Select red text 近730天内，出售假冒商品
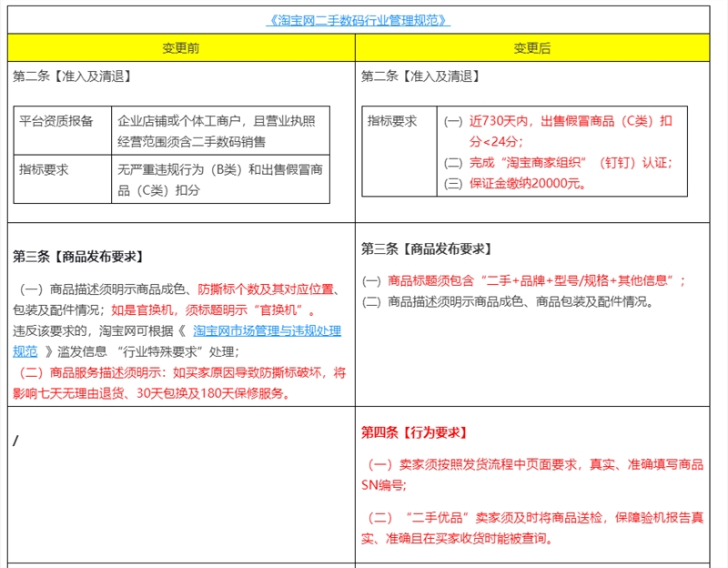The width and height of the screenshot is (728, 568). [571, 130]
